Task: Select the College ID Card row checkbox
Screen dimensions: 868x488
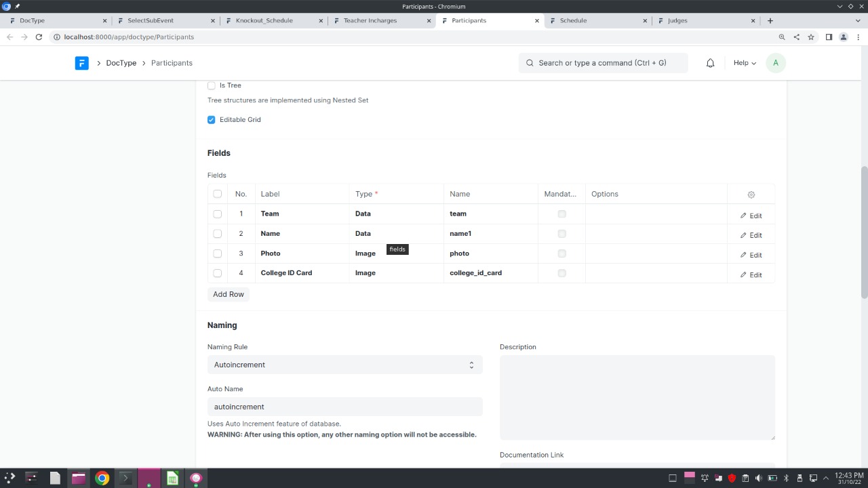Action: coord(217,273)
